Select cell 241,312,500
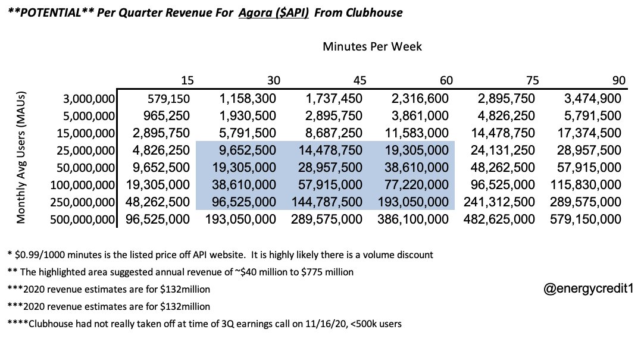The width and height of the screenshot is (644, 339). 500,202
